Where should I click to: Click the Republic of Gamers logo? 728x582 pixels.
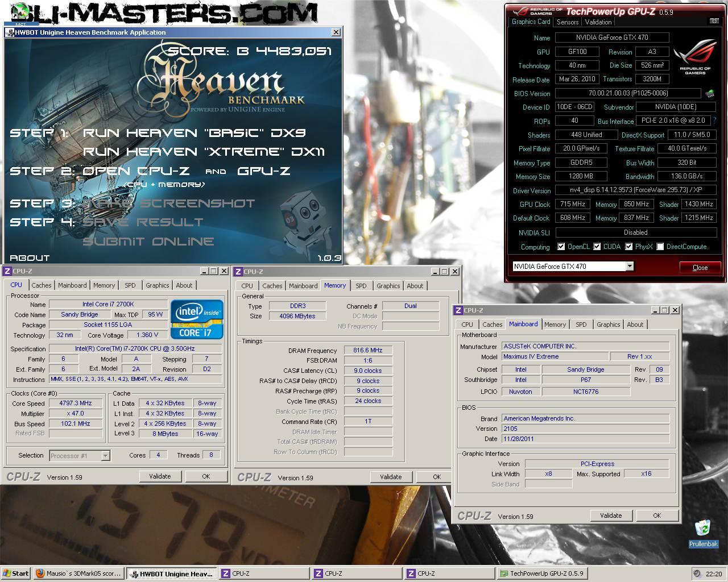(x=696, y=57)
